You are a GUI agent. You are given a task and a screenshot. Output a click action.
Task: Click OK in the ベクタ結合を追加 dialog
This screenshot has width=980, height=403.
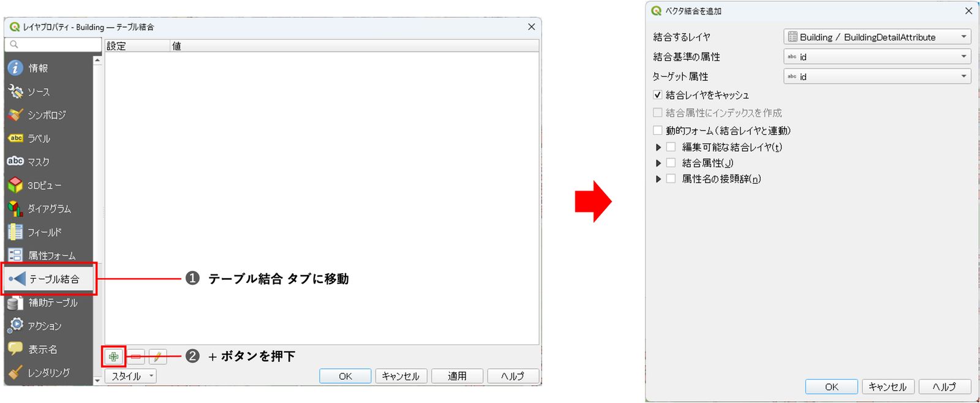[x=831, y=387]
